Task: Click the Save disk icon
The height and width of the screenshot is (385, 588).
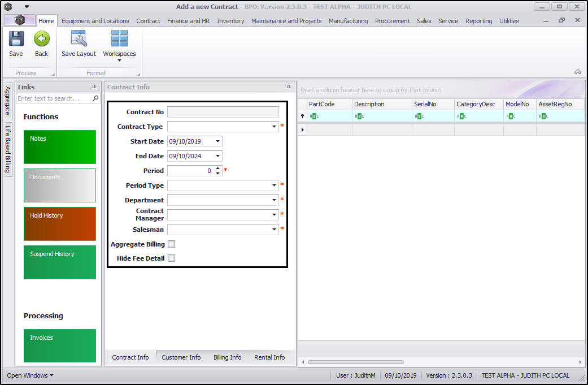Action: click(x=16, y=39)
